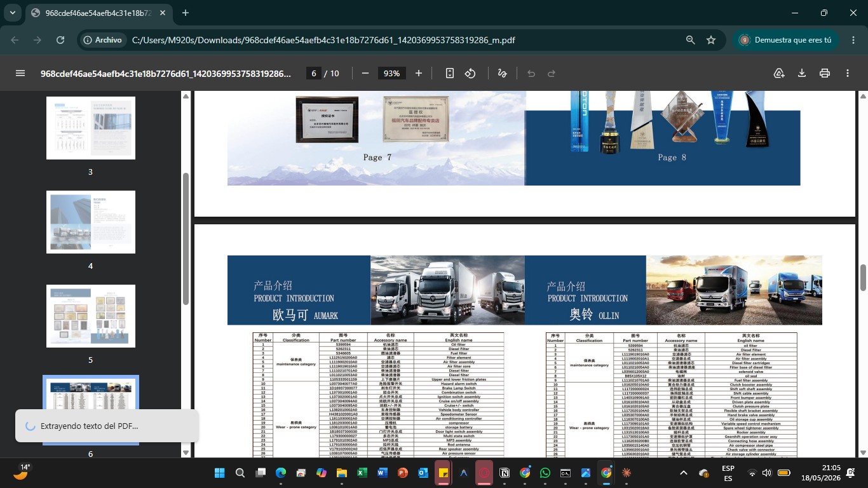Open Copilot from the taskbar
This screenshot has height=488, width=868.
point(322,473)
